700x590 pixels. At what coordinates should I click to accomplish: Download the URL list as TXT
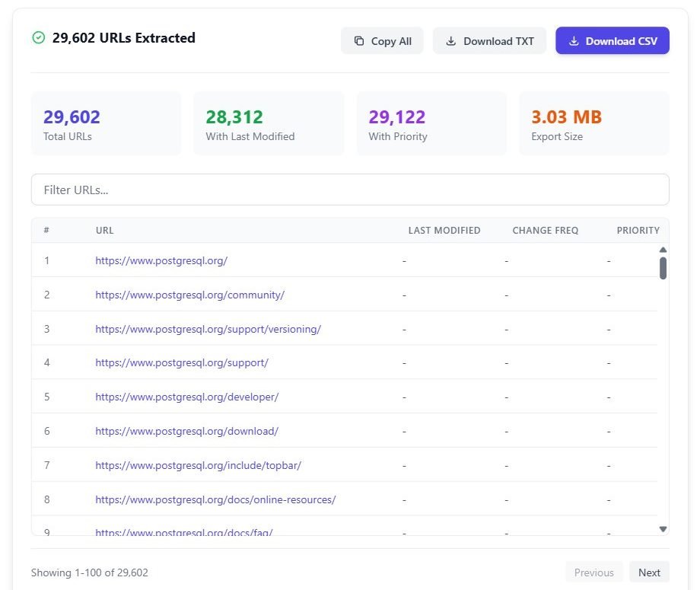(489, 40)
